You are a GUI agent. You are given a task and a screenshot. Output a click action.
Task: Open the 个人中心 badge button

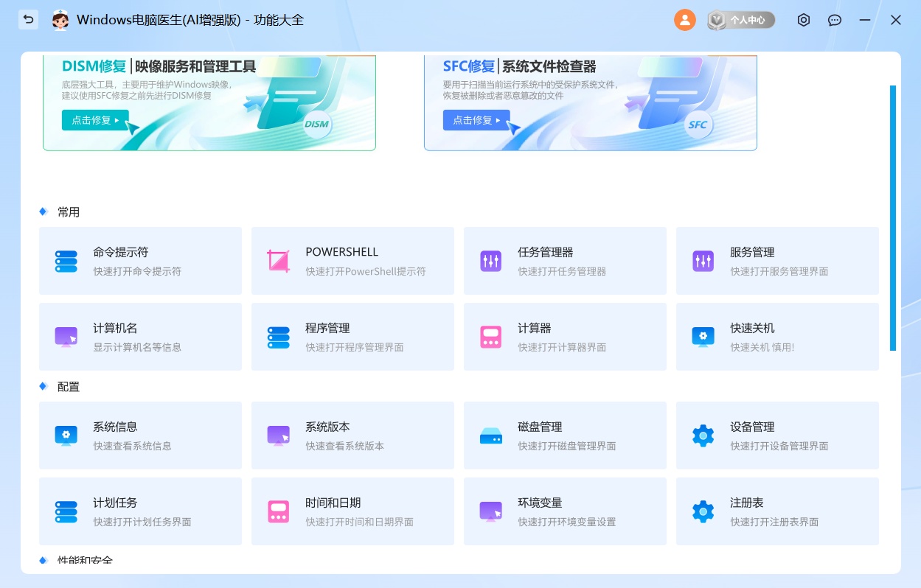coord(741,20)
